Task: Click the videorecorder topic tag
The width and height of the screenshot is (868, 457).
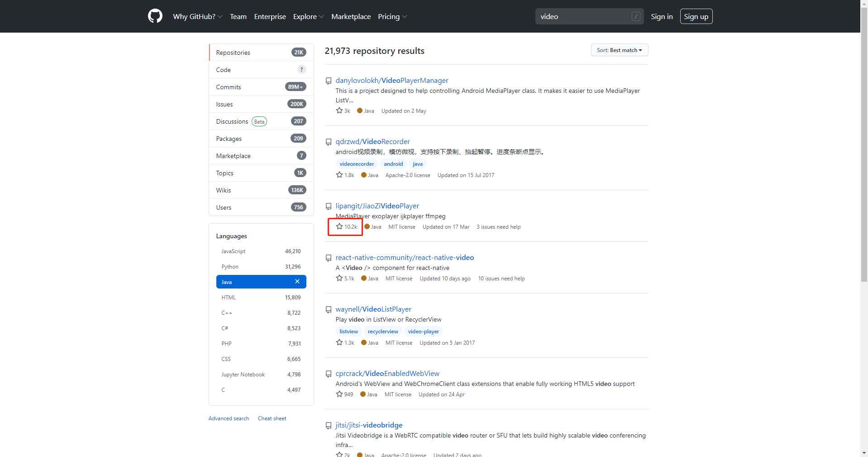Action: coord(357,164)
